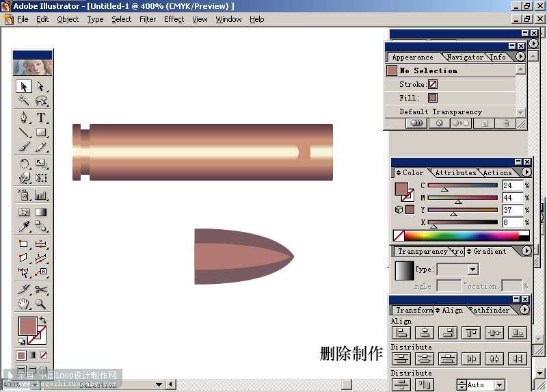
Task: Choose the Rotate tool
Action: [24, 164]
